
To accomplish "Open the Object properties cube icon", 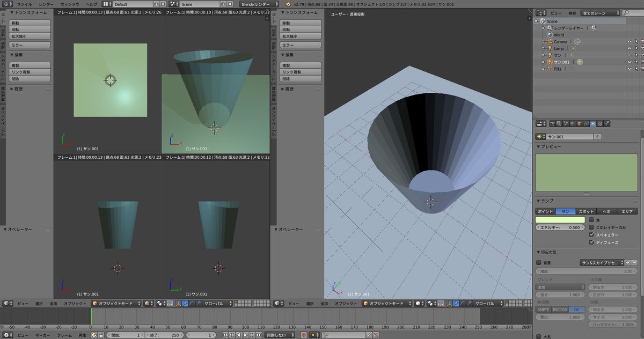I will click(579, 123).
